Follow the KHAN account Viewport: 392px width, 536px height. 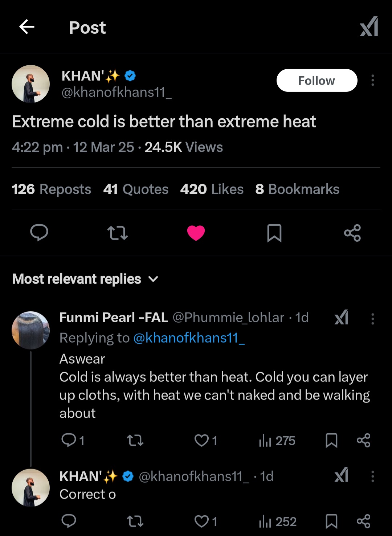(317, 81)
